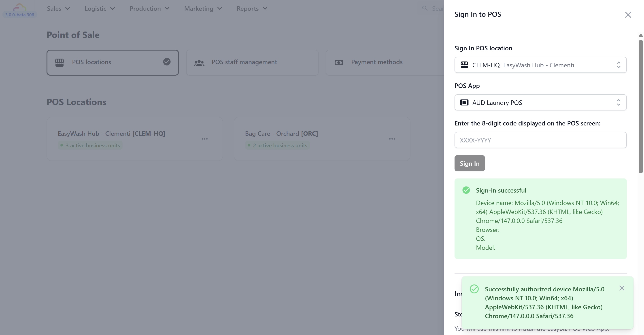Click the cash icon for Payment methods

338,63
